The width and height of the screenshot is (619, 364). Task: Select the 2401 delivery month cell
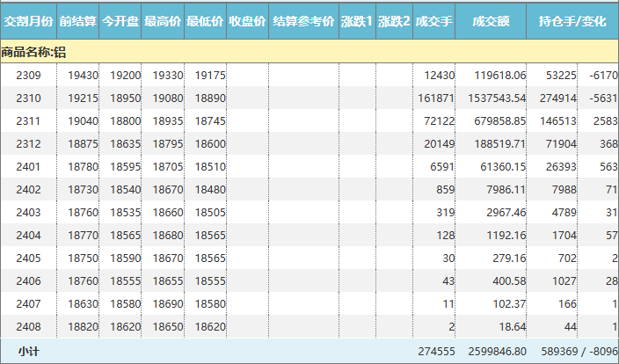coord(29,167)
